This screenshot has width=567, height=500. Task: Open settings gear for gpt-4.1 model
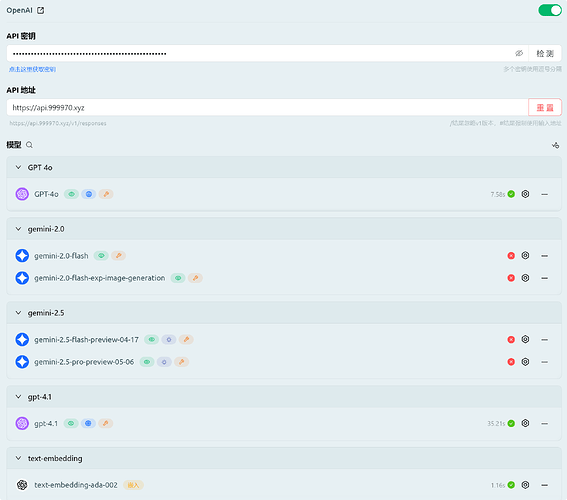pos(525,423)
